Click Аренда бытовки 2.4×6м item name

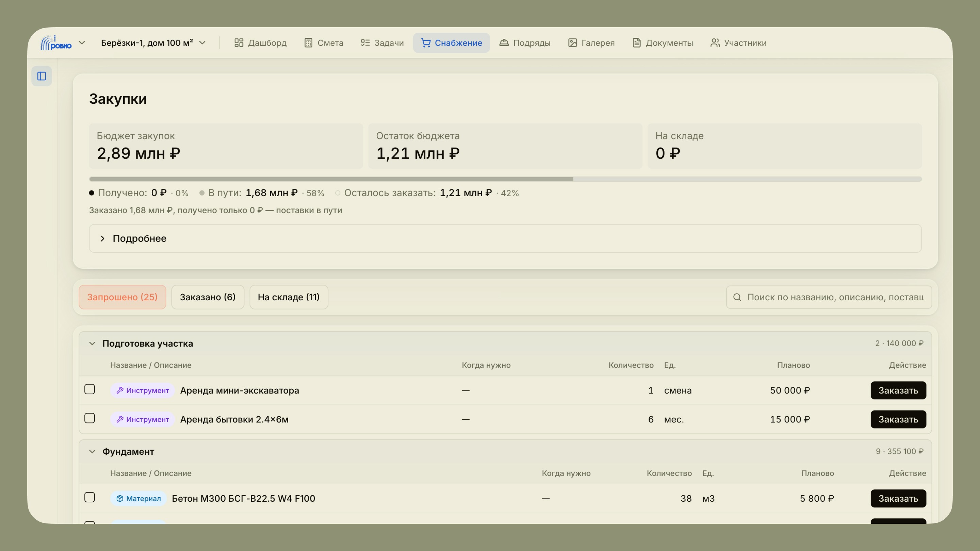[234, 419]
